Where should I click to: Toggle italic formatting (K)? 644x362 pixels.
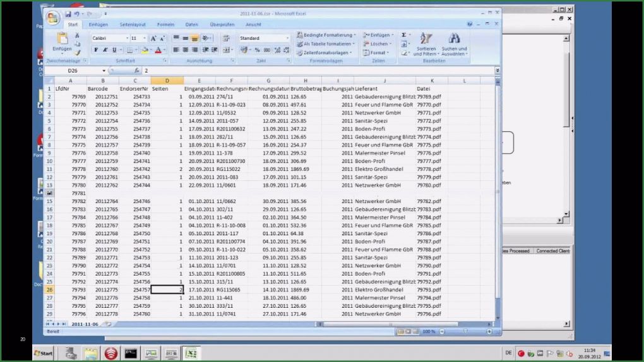pos(105,50)
